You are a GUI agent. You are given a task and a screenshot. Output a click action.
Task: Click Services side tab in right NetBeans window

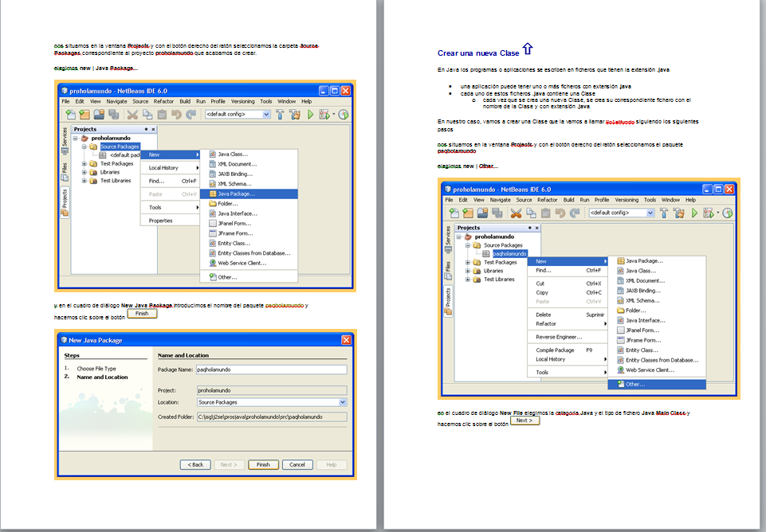pos(448,239)
